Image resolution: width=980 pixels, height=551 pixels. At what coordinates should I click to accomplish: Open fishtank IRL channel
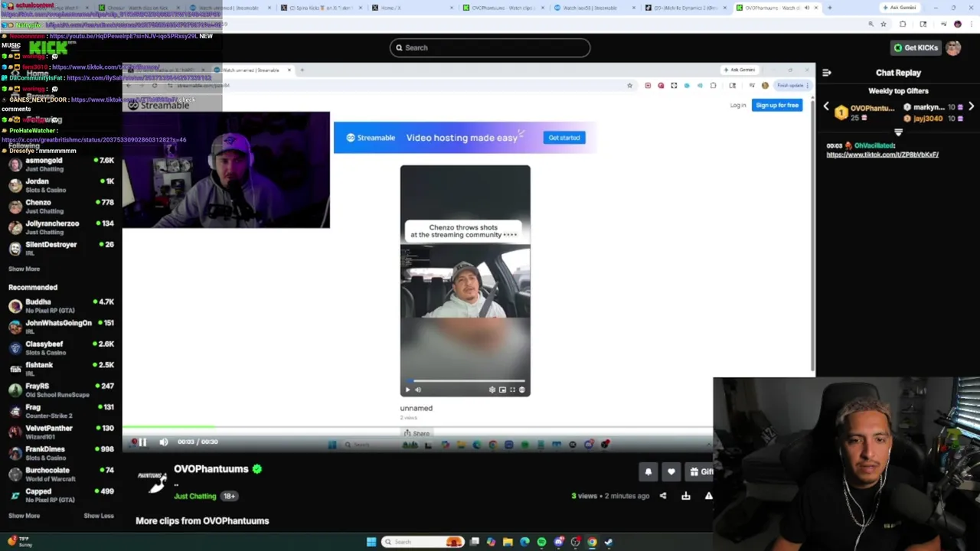(x=61, y=369)
